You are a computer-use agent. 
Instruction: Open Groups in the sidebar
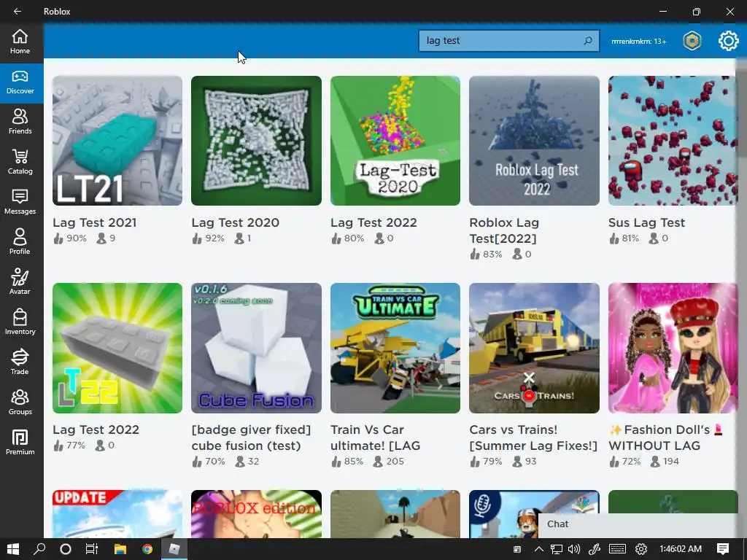pyautogui.click(x=20, y=402)
